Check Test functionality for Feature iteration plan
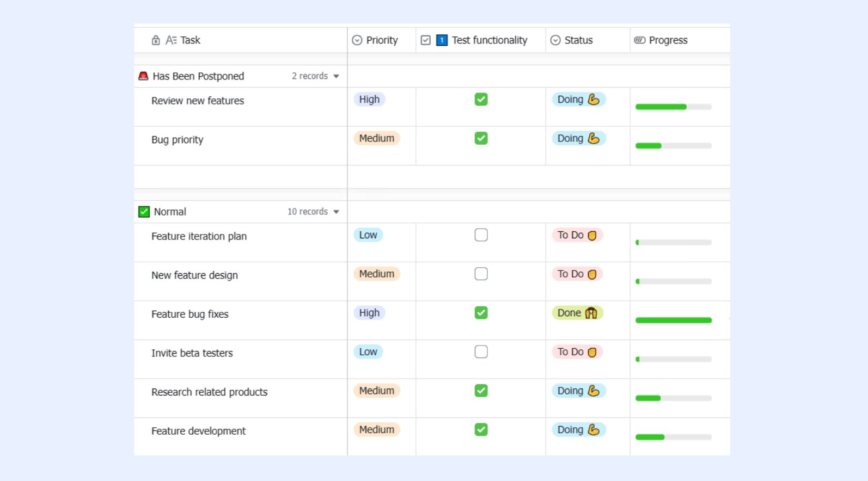Viewport: 868px width, 481px height. tap(481, 235)
